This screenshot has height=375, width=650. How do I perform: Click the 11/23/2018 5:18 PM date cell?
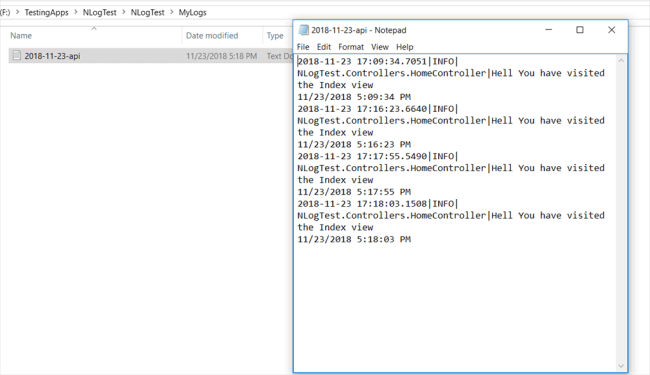point(221,56)
